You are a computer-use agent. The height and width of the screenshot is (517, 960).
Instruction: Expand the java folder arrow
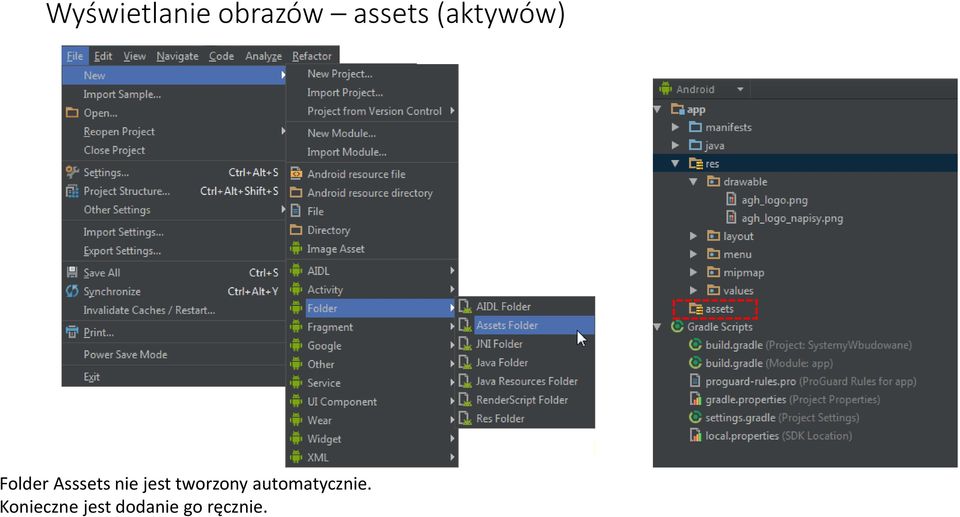[675, 145]
